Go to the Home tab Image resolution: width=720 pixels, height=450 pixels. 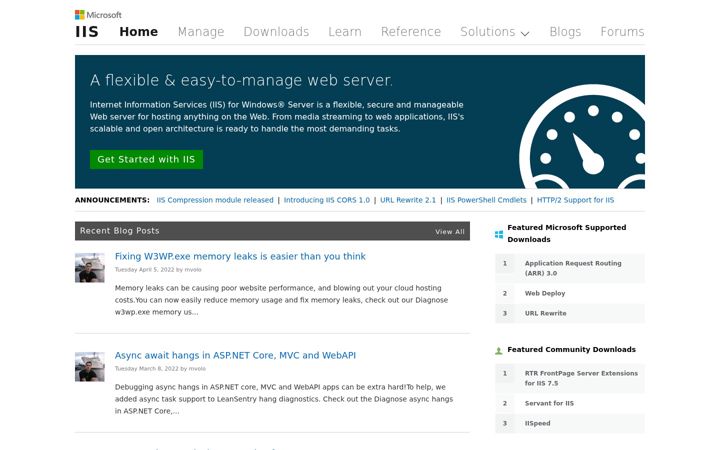[x=139, y=32]
